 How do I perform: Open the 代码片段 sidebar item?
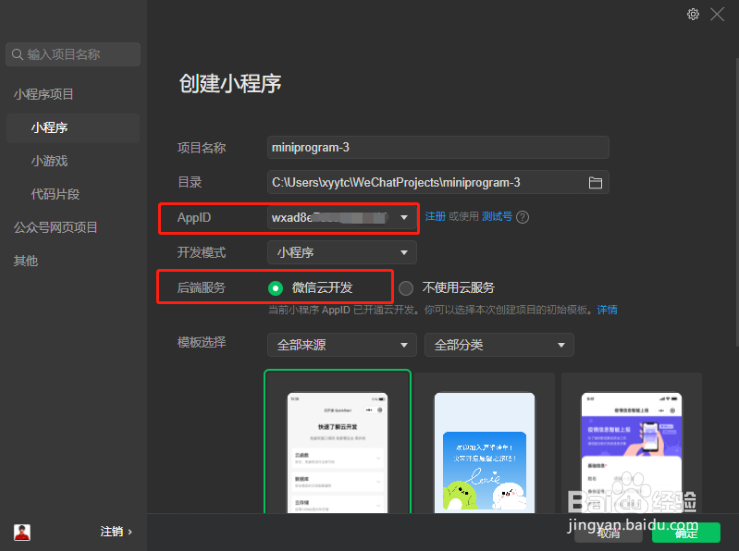click(x=55, y=194)
